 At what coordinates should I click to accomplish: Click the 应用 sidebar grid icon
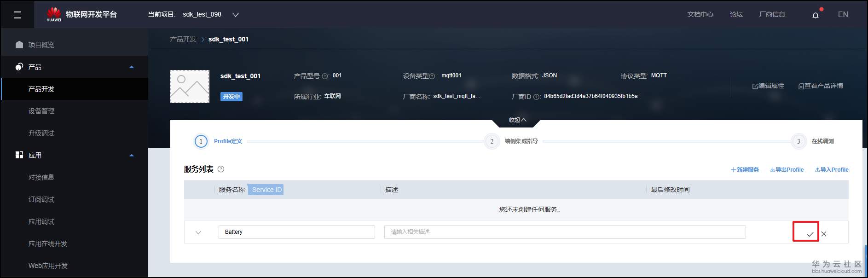pyautogui.click(x=19, y=155)
